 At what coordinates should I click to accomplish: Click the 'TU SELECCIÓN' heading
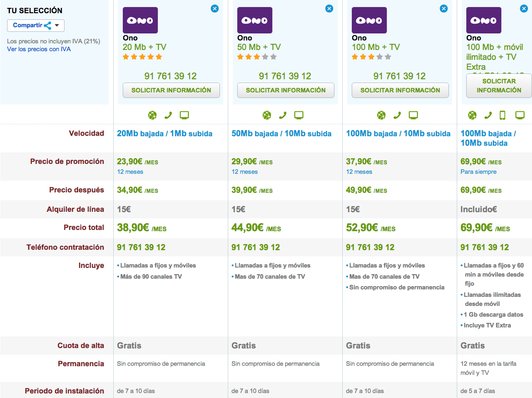(35, 11)
